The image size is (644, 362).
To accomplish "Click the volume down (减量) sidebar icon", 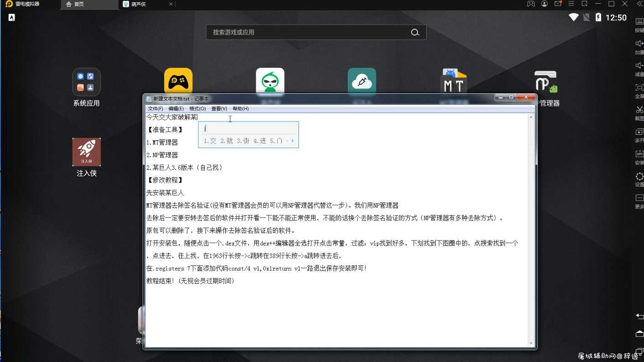I will click(639, 66).
